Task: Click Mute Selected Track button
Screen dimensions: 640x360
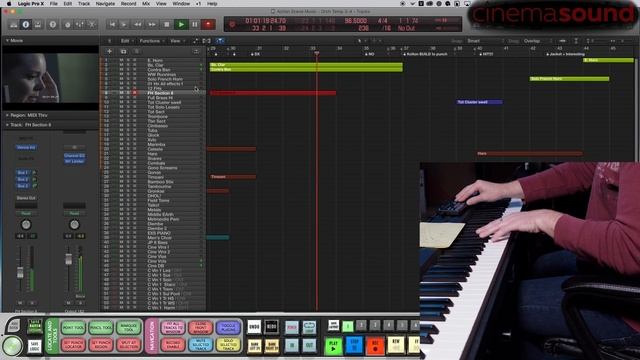Action: tap(200, 345)
